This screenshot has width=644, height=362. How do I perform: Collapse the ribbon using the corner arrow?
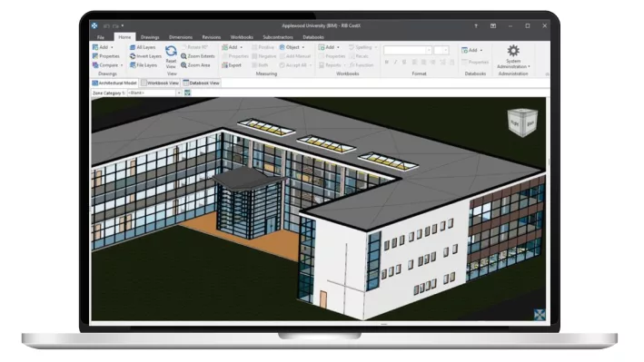[547, 74]
